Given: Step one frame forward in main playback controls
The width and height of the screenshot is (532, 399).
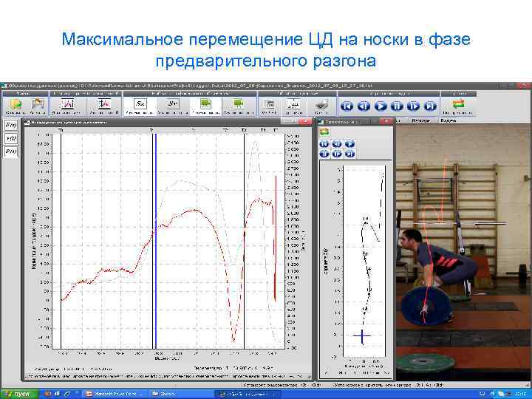Looking at the screenshot, I should 413,106.
